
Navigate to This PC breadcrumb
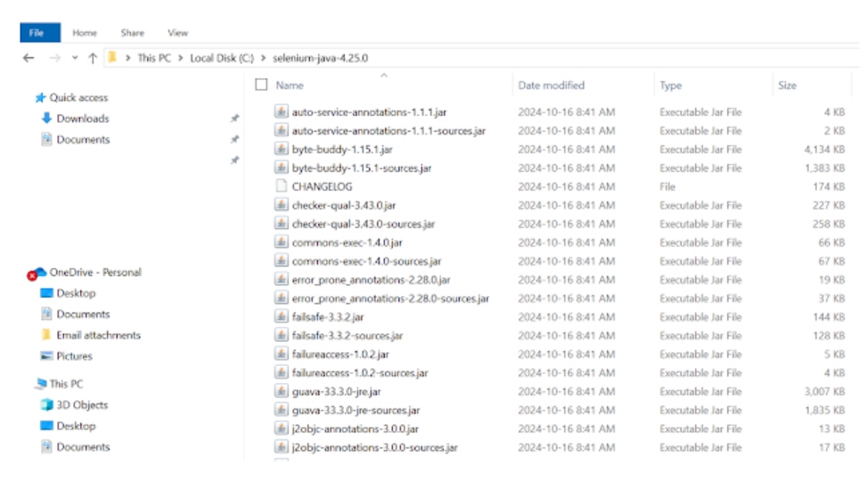coord(154,58)
